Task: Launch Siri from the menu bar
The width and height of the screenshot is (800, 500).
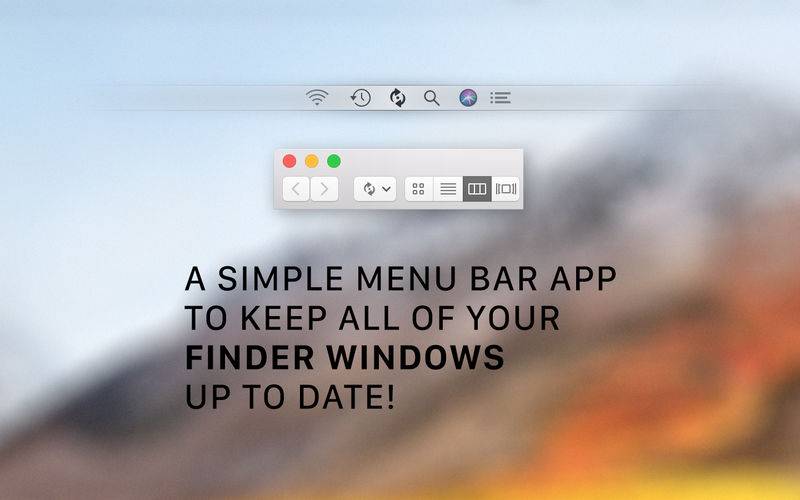Action: [468, 97]
